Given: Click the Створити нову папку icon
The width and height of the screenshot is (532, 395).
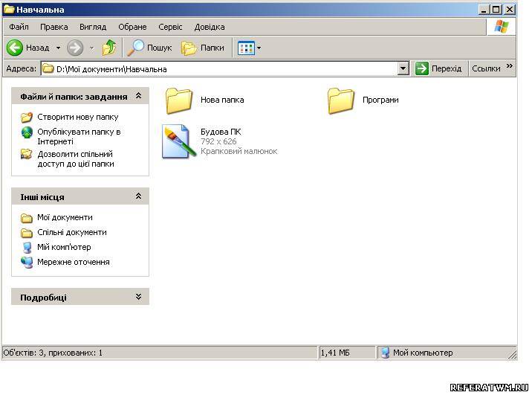Looking at the screenshot, I should pos(27,118).
